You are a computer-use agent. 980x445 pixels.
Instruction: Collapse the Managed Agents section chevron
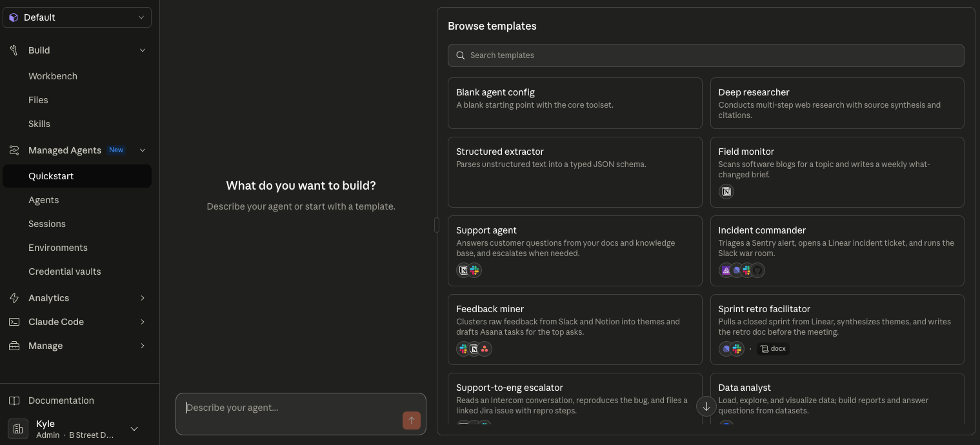[x=143, y=150]
